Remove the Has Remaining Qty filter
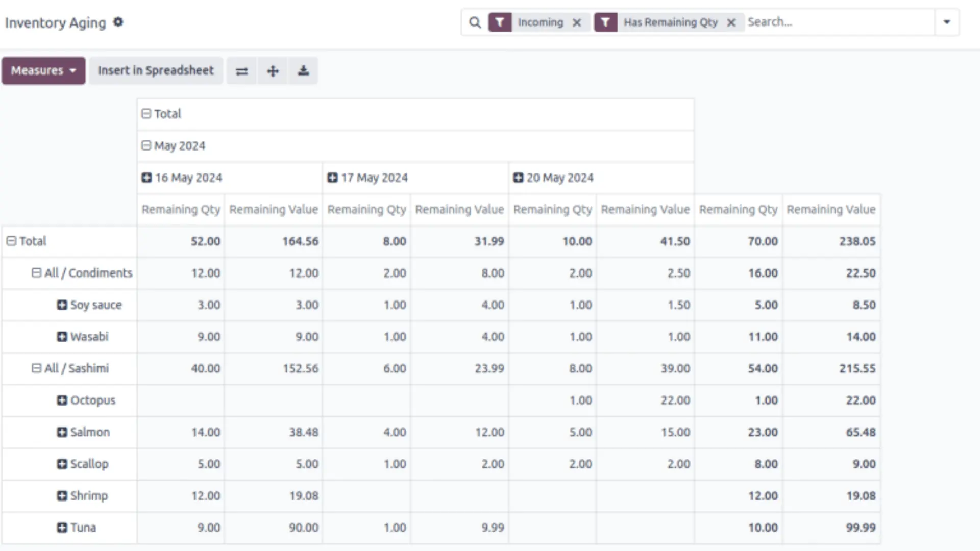 (x=731, y=22)
